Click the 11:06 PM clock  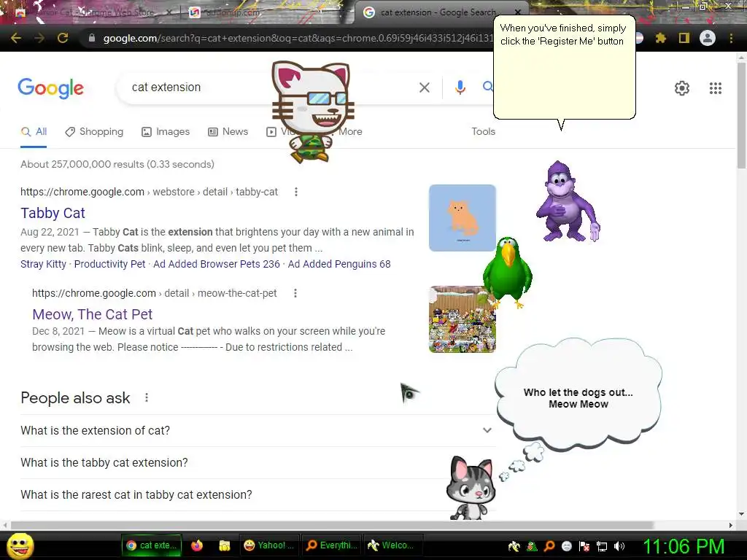click(684, 546)
